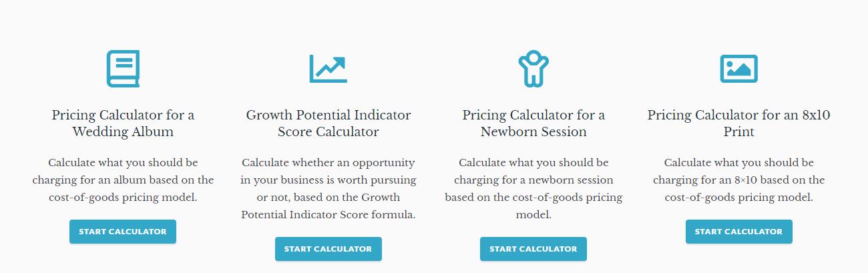
Task: Open the 'Pricing Calculator for an 8x10 Print' heading
Action: tap(738, 123)
